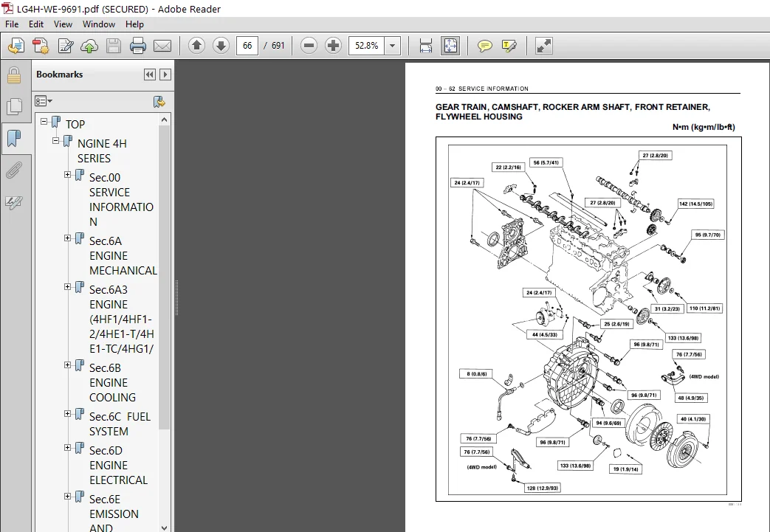Go to previous page with up arrow
770x532 pixels.
click(196, 46)
